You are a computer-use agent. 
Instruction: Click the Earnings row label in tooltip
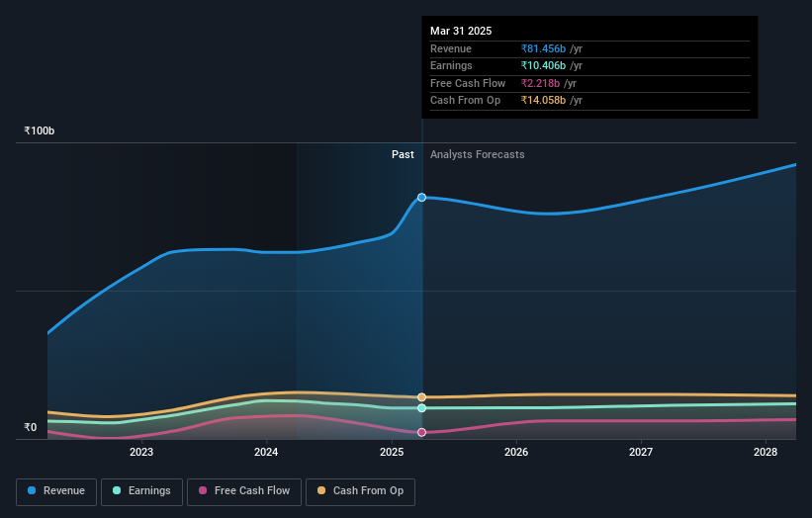coord(451,65)
